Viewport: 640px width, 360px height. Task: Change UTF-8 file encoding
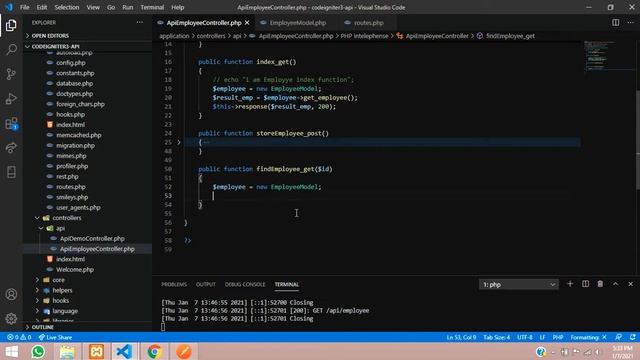525,338
